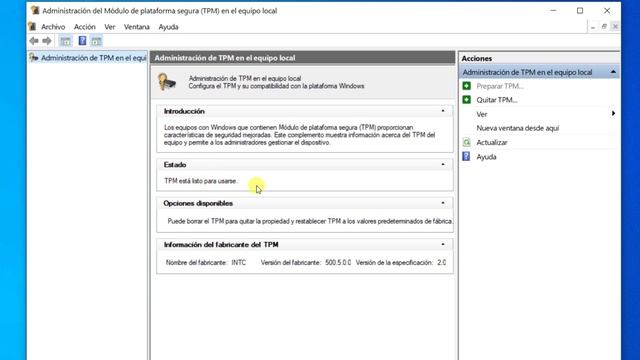Screen dimensions: 640x360
Task: Minimize the inner MDI child window
Action: tap(593, 27)
